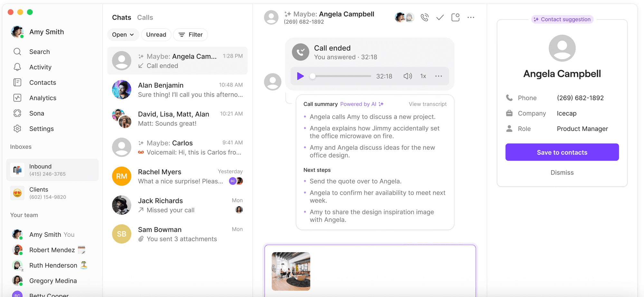Click the Icecap company value

[566, 113]
